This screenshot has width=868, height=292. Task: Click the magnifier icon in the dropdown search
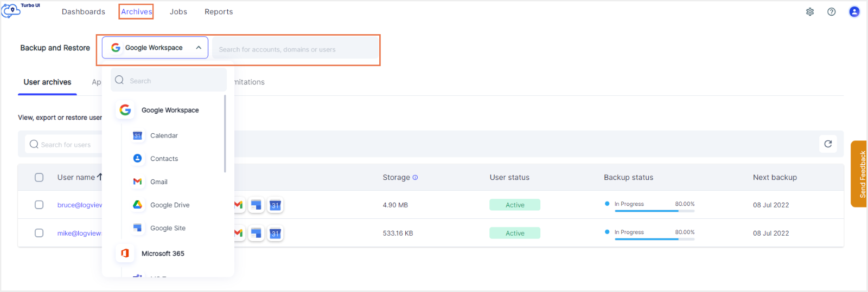click(x=119, y=80)
